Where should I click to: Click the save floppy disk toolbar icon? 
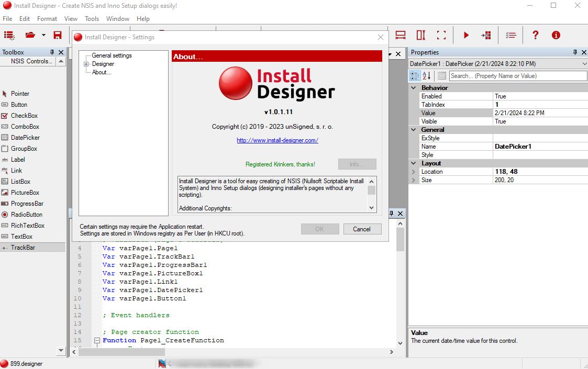[58, 35]
